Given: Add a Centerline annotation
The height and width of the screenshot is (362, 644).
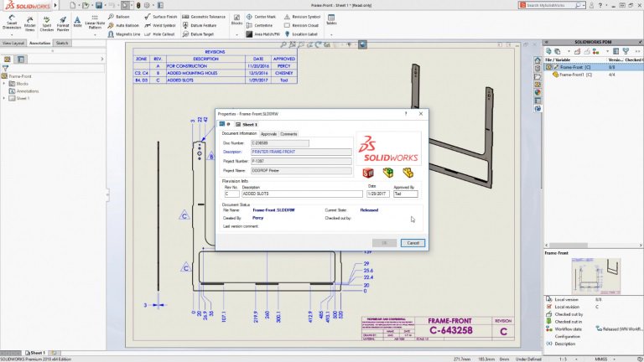Looking at the screenshot, I should pyautogui.click(x=259, y=25).
